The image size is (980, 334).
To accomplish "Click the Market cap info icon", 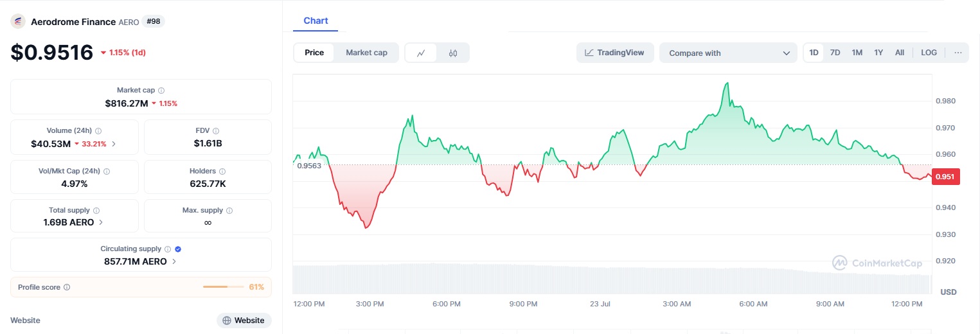I will (161, 91).
